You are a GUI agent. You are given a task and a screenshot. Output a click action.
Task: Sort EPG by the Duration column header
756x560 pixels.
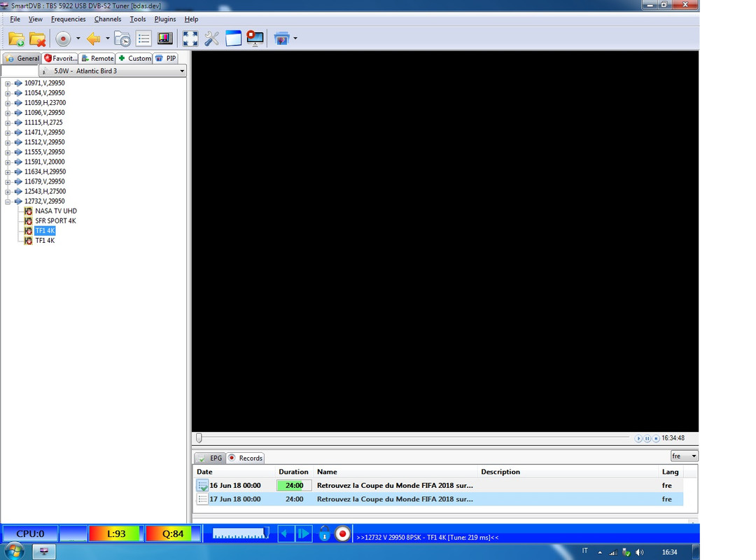[293, 472]
